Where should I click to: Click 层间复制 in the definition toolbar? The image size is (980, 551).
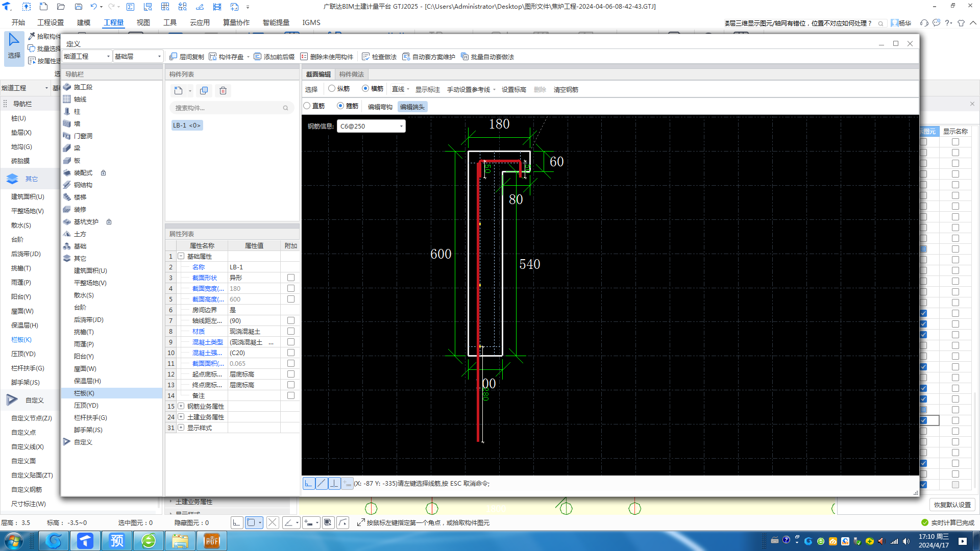pyautogui.click(x=187, y=57)
